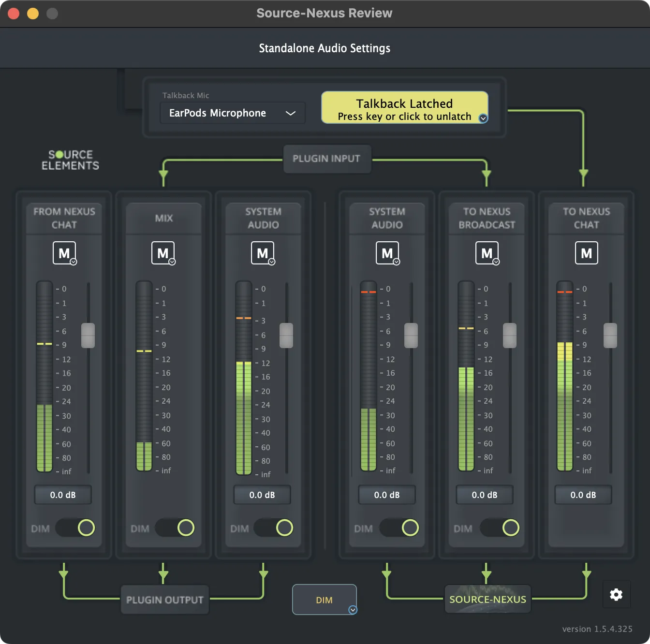Toggle DIM on SYSTEM AUDIO beside TO NEXUS BROADCAST

click(399, 527)
